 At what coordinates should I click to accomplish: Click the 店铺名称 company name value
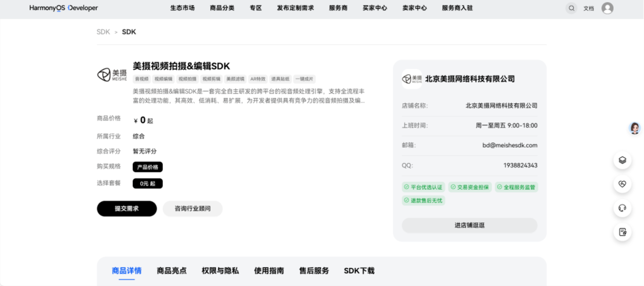pyautogui.click(x=501, y=105)
